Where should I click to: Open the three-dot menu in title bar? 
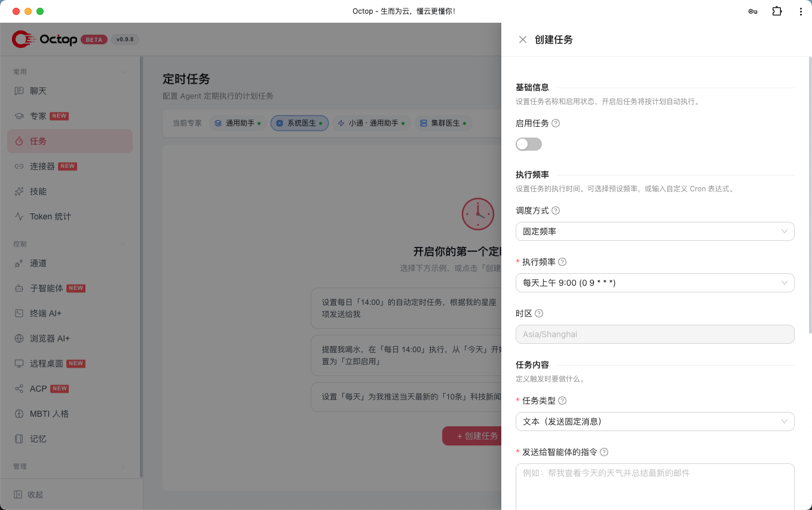pos(801,11)
